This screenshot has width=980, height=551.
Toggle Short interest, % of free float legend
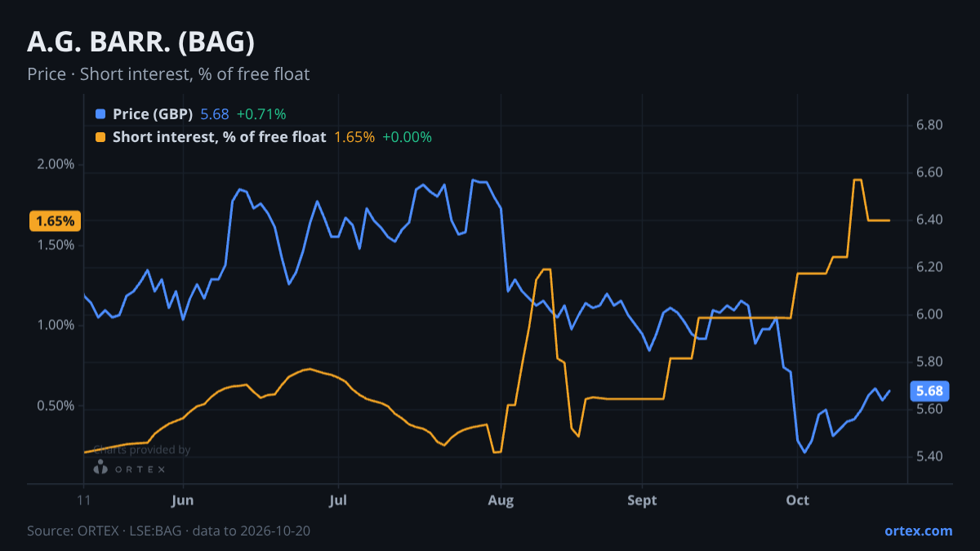[x=220, y=137]
